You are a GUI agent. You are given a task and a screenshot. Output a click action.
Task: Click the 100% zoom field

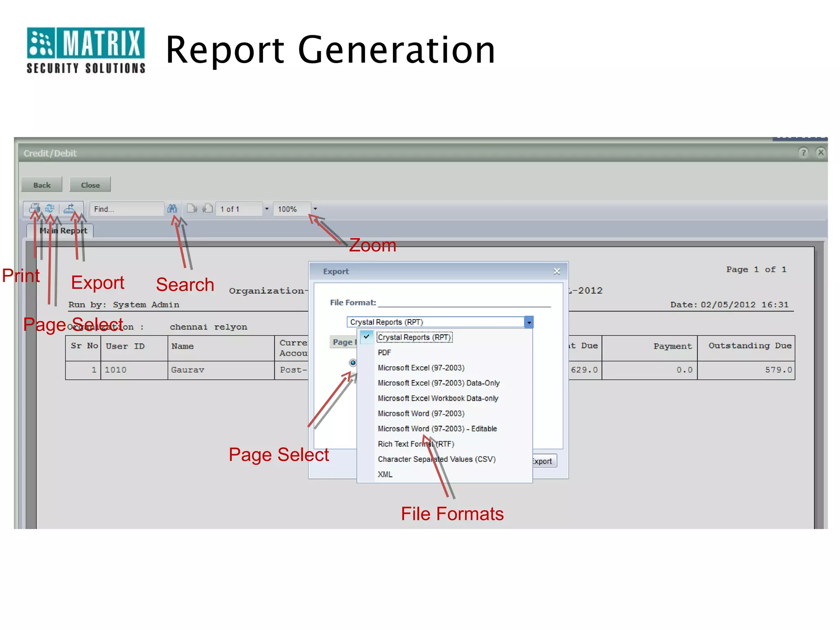click(292, 209)
